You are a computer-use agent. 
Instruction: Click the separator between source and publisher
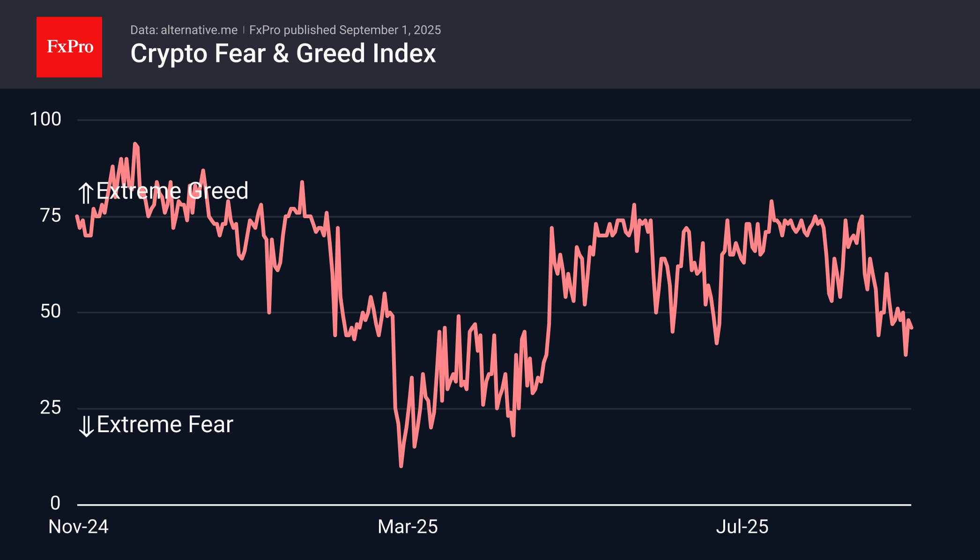click(x=244, y=30)
